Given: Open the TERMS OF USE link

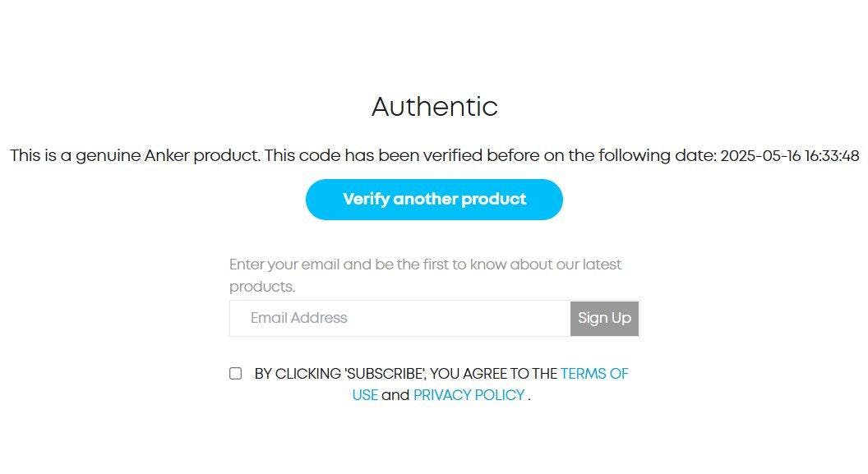Looking at the screenshot, I should 593,374.
